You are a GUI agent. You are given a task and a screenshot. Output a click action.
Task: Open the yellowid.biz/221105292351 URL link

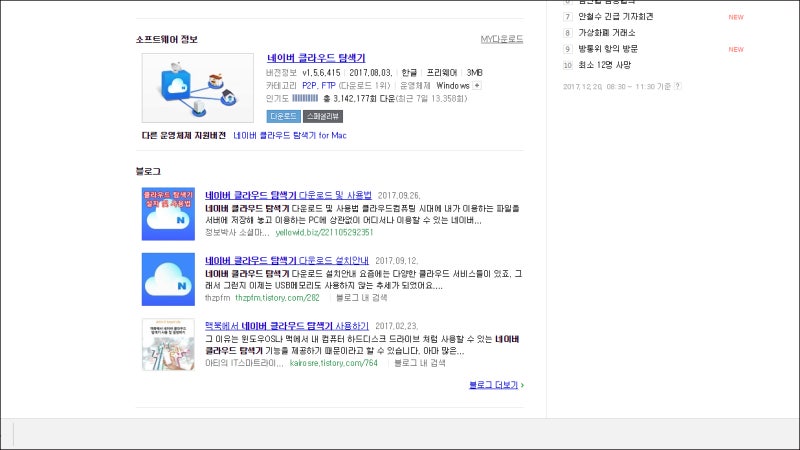tap(324, 233)
